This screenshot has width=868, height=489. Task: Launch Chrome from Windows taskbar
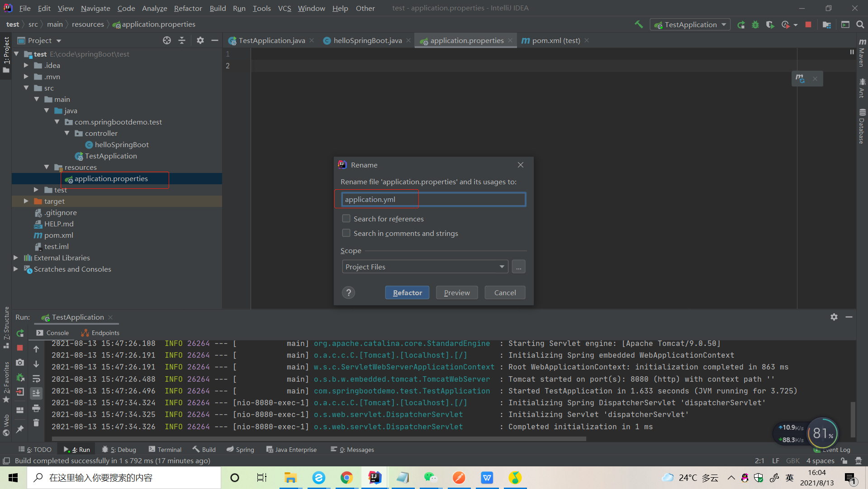[x=347, y=478]
